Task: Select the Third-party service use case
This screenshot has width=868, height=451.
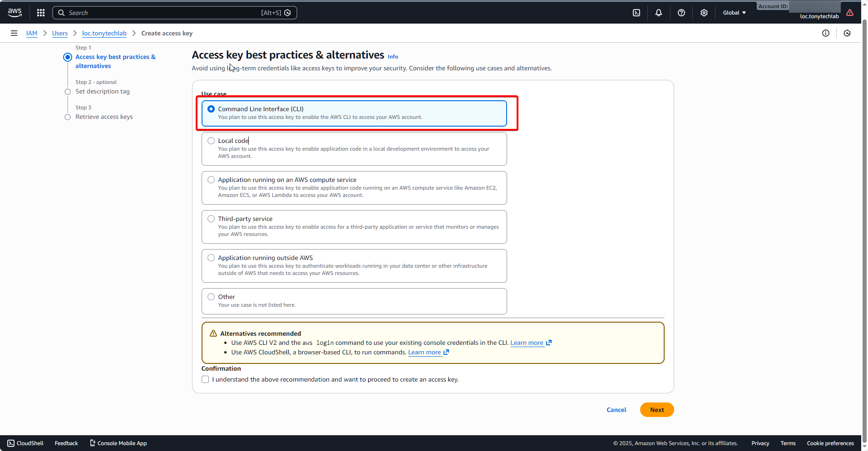Action: point(211,219)
